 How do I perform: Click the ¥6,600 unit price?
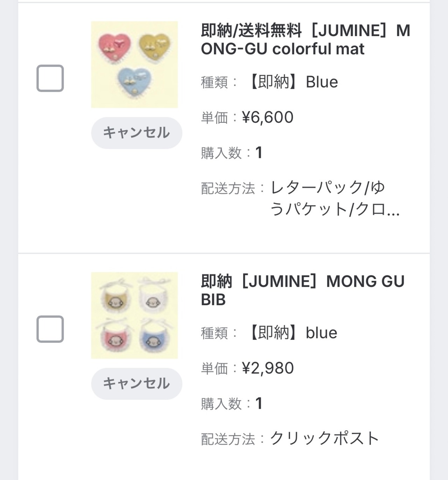point(268,117)
